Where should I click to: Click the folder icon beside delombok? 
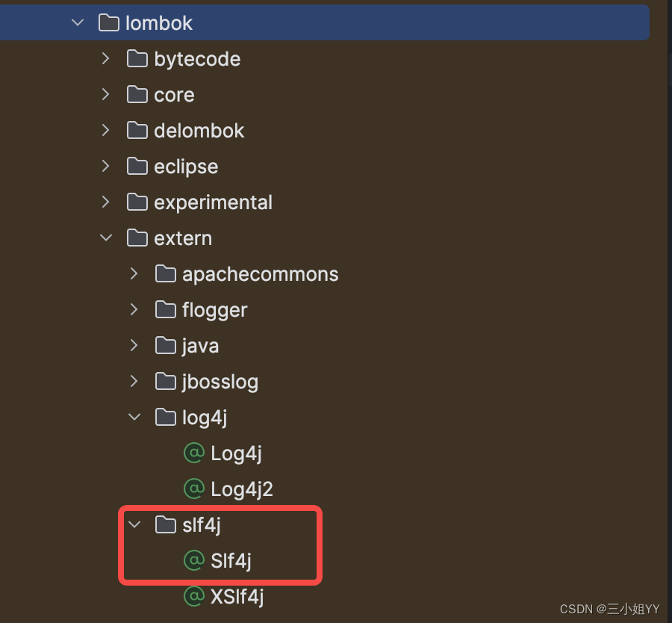point(137,130)
